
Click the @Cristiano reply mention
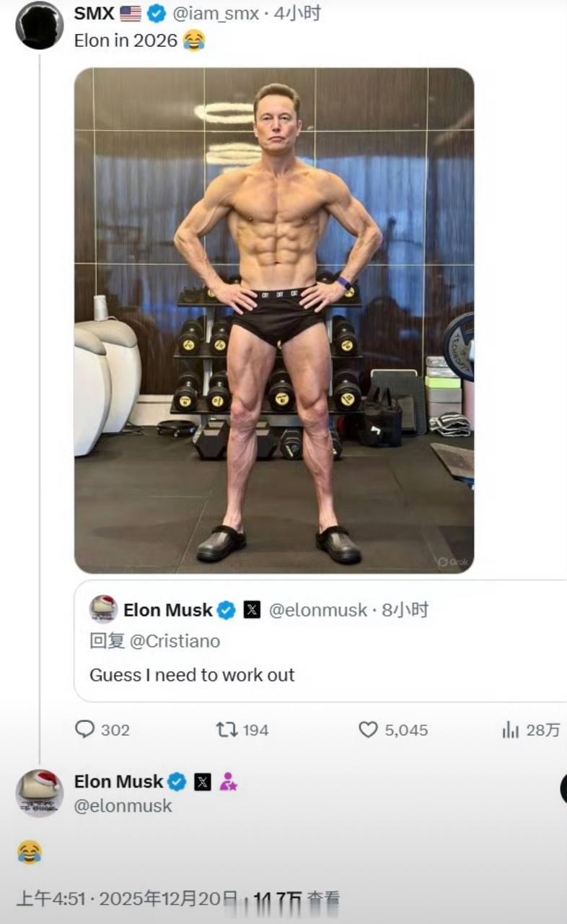point(175,641)
